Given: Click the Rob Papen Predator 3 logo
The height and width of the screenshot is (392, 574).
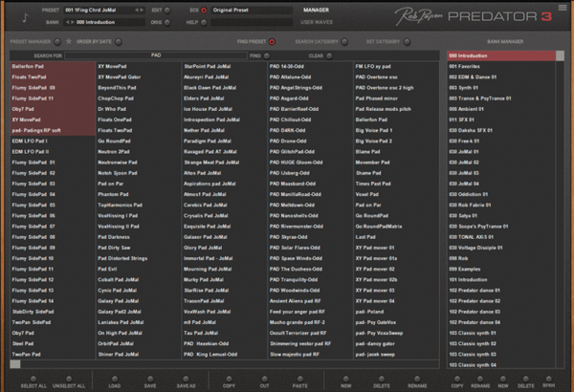Looking at the screenshot, I should tap(480, 14).
